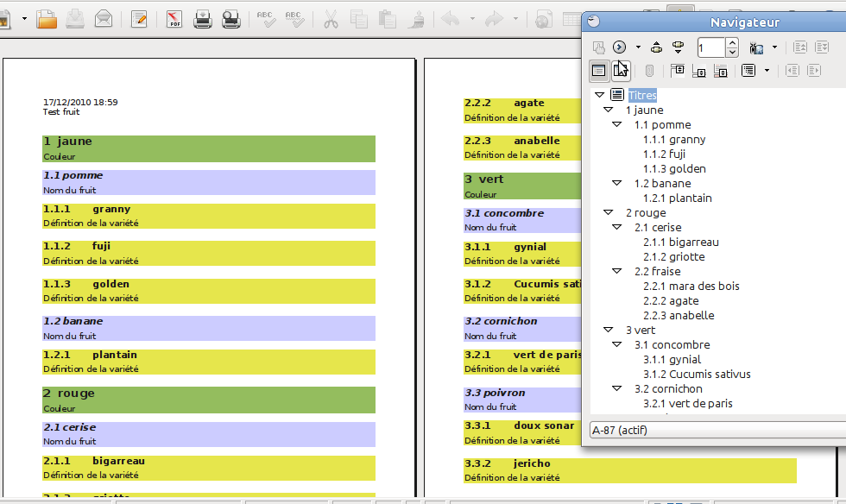Click the Navigator footer jump icon
The image size is (846, 504).
(x=698, y=71)
